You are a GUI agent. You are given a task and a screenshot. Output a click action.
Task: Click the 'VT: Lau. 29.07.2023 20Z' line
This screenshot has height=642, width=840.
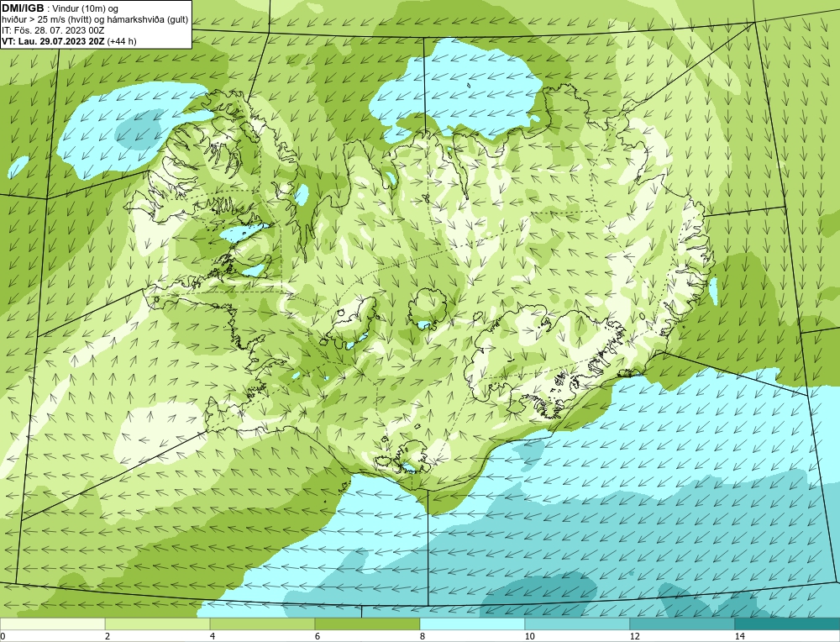(53, 41)
